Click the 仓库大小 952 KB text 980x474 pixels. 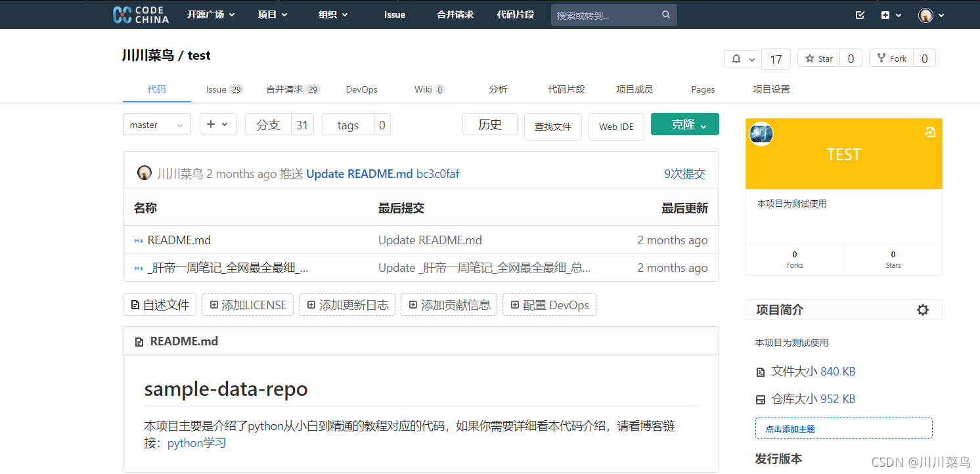pyautogui.click(x=813, y=399)
